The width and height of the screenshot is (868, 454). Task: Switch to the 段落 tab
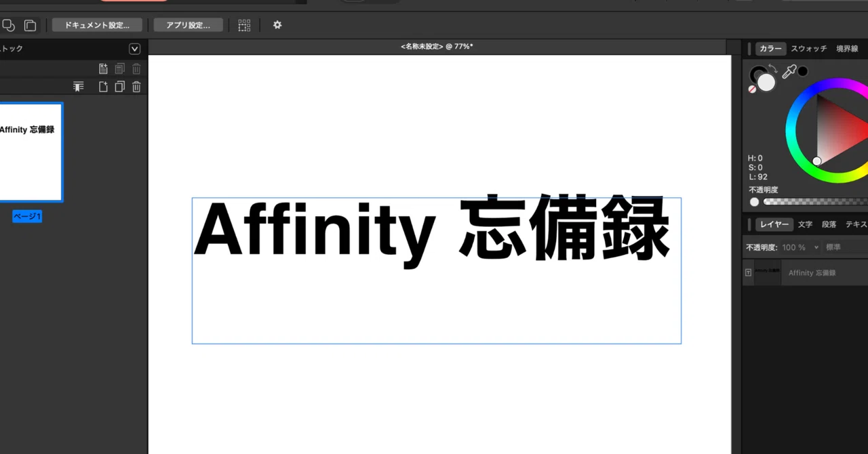pos(829,224)
